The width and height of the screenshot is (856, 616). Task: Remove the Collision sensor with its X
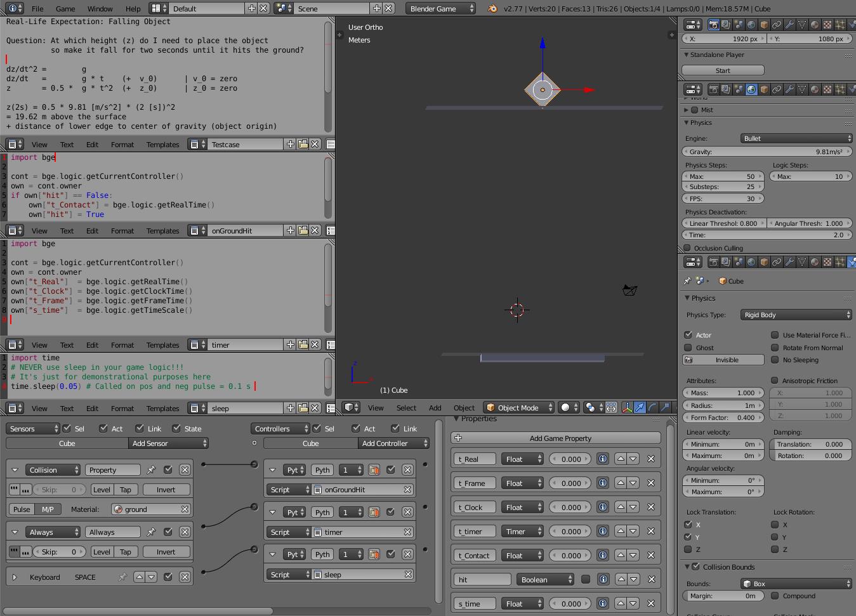coord(185,470)
